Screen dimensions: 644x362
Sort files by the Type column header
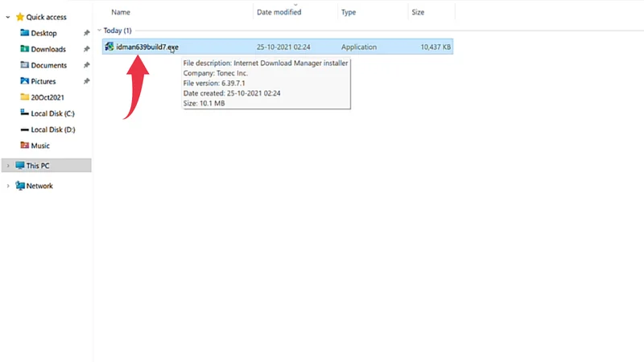coord(349,12)
